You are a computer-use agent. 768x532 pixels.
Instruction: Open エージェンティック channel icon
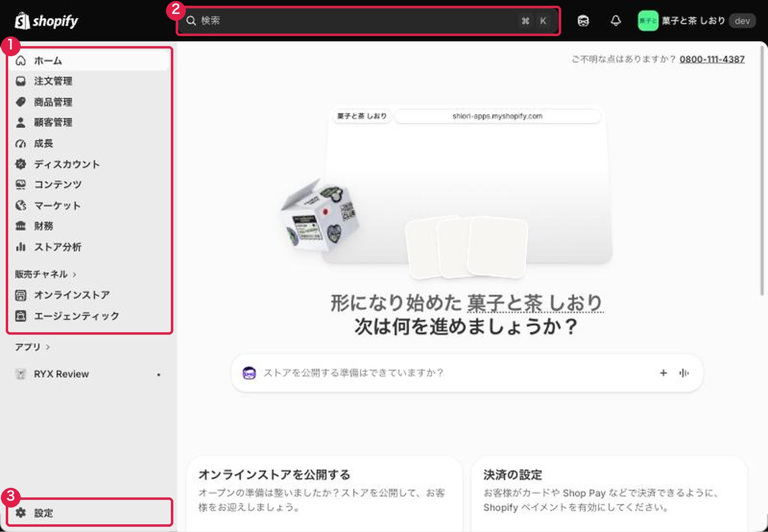[x=21, y=316]
